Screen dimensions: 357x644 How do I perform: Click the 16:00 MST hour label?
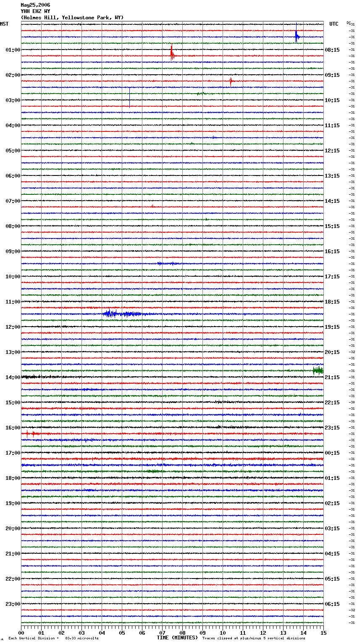point(13,428)
